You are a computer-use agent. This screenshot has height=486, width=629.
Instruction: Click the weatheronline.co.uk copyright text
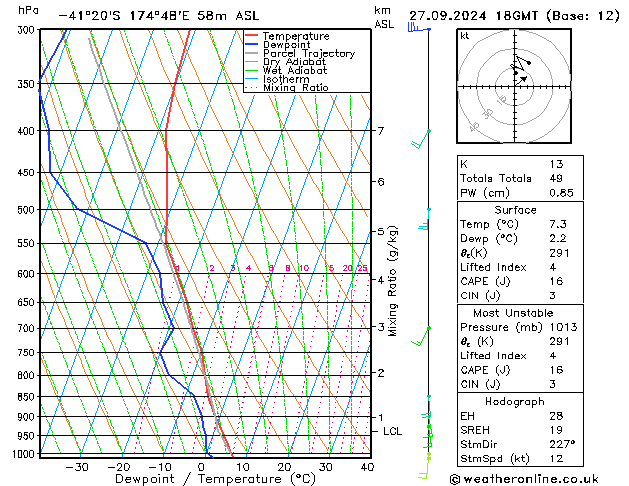[524, 479]
